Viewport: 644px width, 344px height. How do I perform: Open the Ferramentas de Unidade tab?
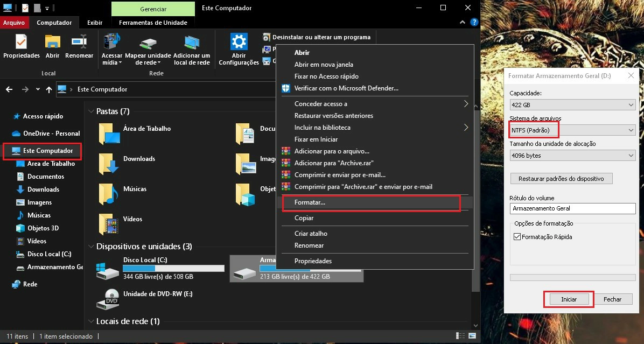pos(153,23)
